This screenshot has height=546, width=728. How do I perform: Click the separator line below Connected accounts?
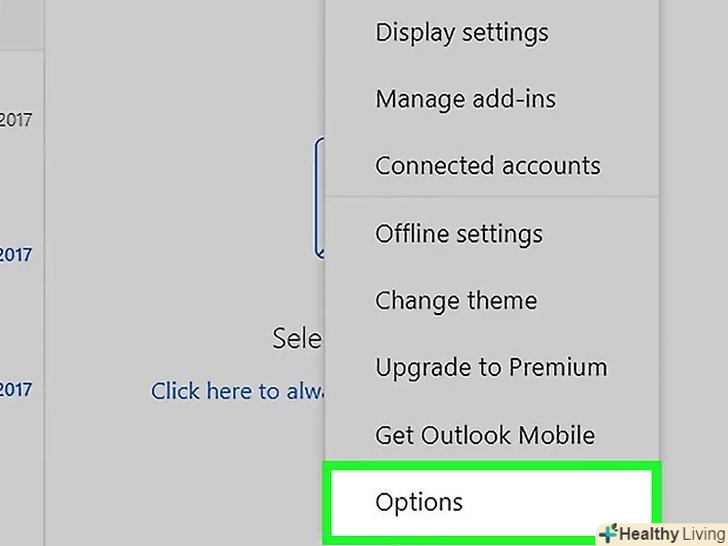point(492,198)
